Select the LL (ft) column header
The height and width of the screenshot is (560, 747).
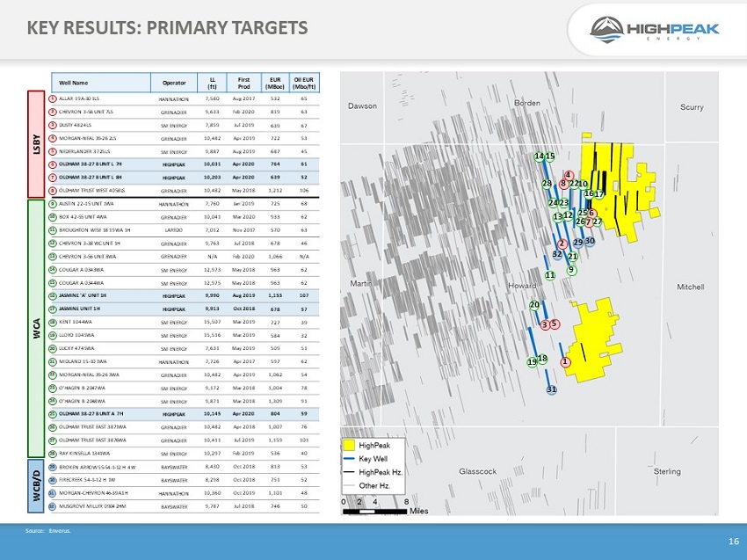coord(212,83)
